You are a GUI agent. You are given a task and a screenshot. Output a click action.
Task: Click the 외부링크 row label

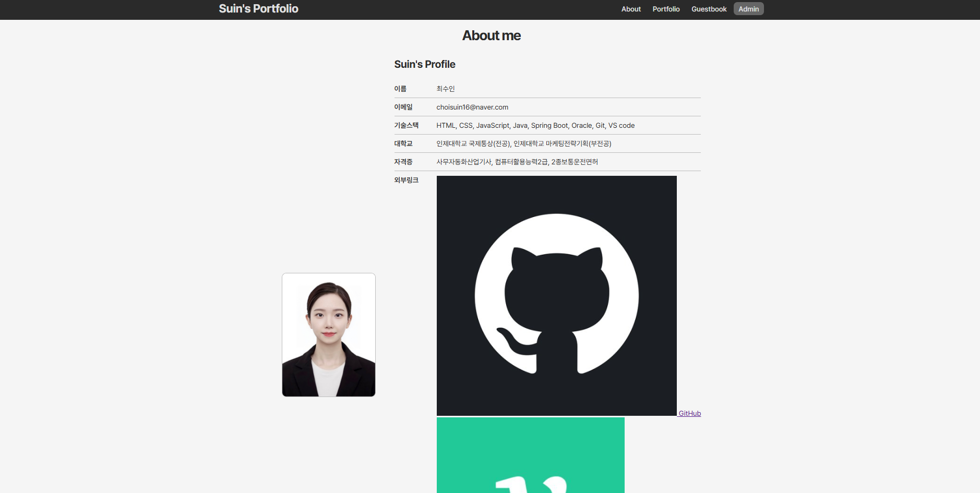coord(405,179)
